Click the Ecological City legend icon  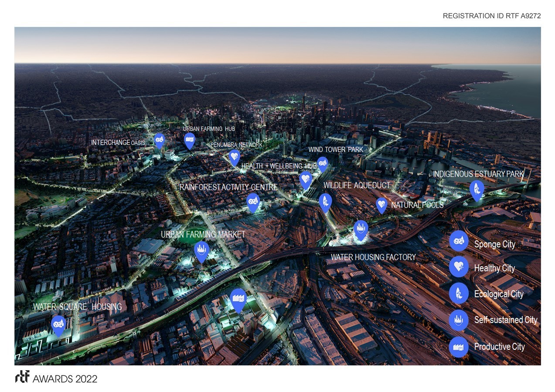pos(459,293)
